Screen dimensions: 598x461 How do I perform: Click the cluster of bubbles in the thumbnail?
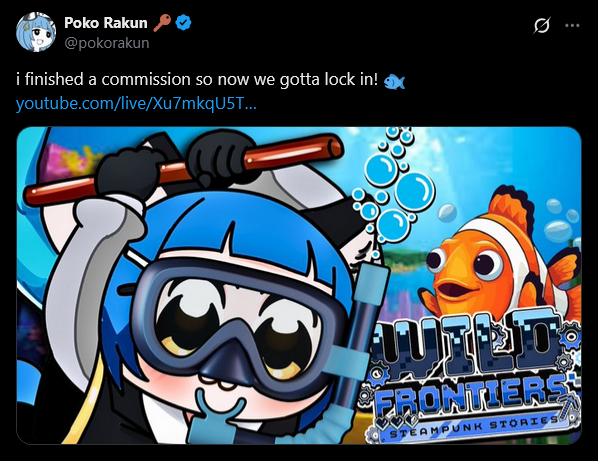tap(394, 185)
